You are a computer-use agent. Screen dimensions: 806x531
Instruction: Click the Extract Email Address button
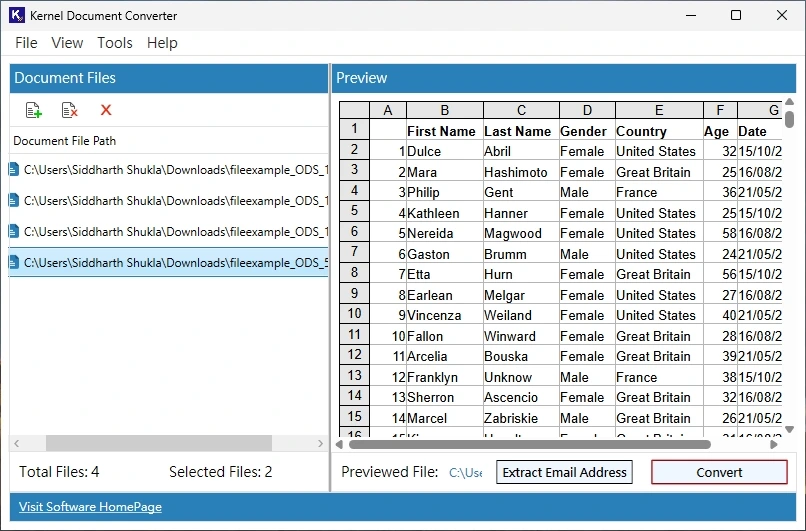[x=564, y=472]
